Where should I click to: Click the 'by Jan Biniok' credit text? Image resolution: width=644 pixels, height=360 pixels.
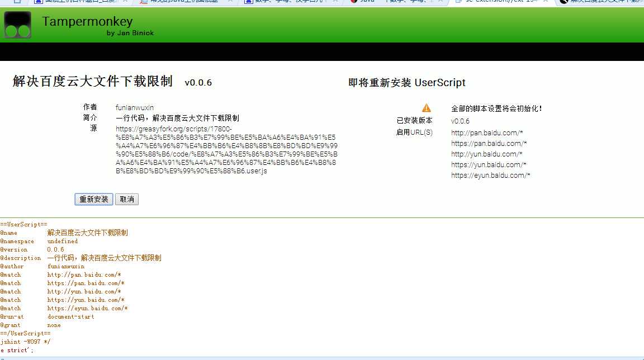tap(130, 33)
